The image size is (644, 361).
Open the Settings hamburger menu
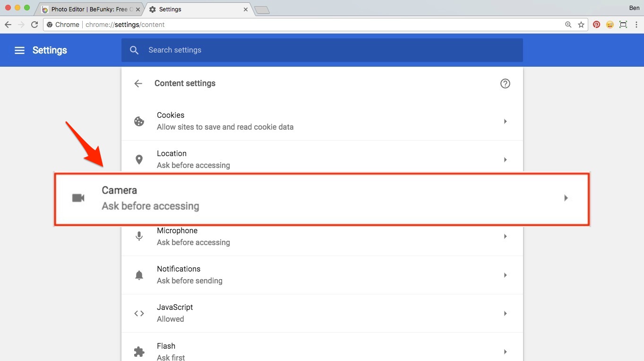point(19,50)
